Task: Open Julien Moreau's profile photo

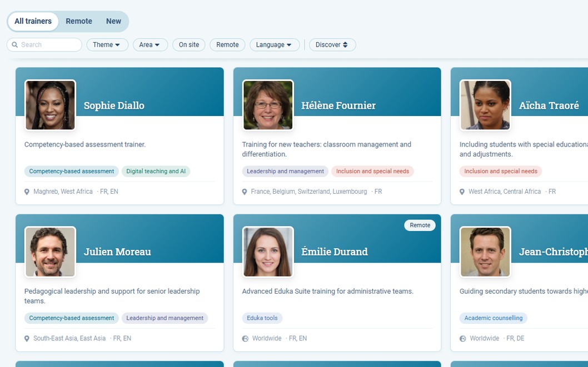Action: [x=50, y=252]
